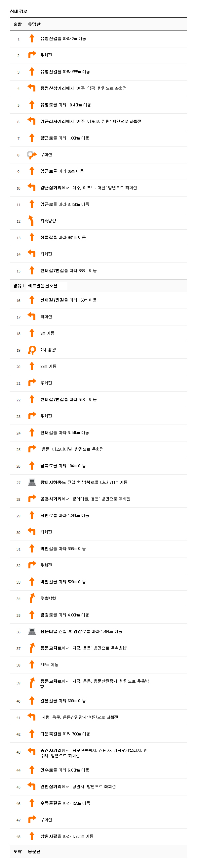Click the left-turn arrow at step 14
The height and width of the screenshot is (868, 197).
(32, 254)
